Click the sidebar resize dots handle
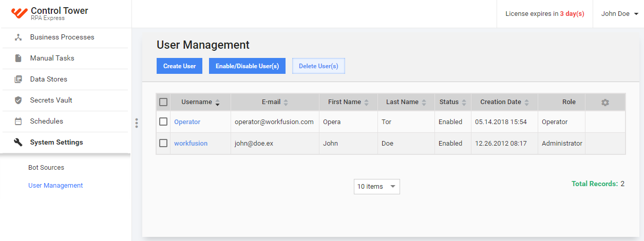 (x=137, y=123)
